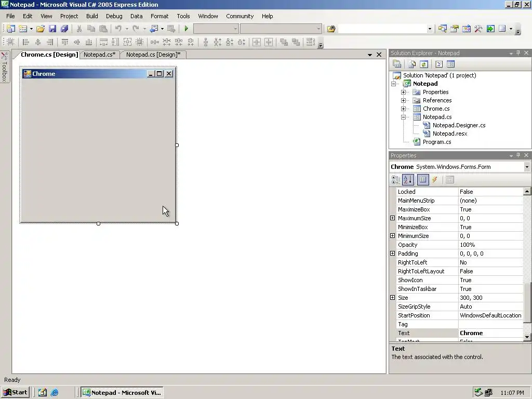Click the Properties grid scroll up arrow
The width and height of the screenshot is (532, 399).
(x=527, y=192)
